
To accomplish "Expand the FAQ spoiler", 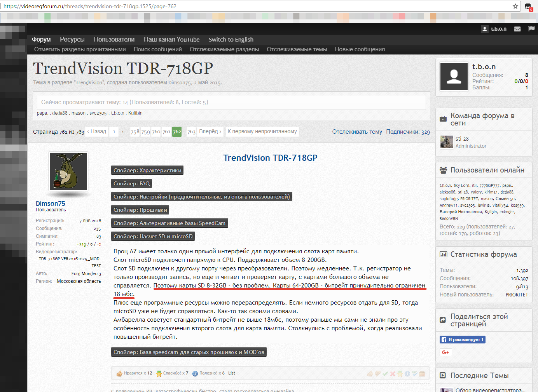I will coord(131,183).
